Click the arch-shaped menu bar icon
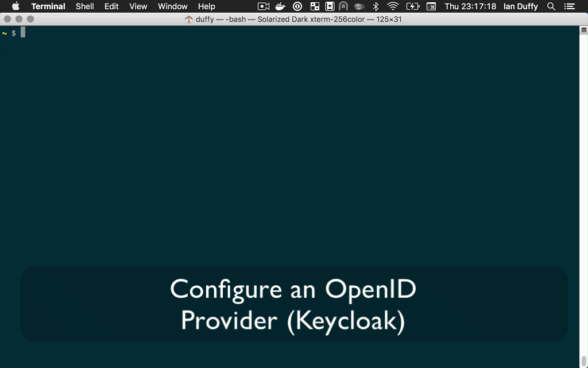The height and width of the screenshot is (368, 588). (x=343, y=6)
